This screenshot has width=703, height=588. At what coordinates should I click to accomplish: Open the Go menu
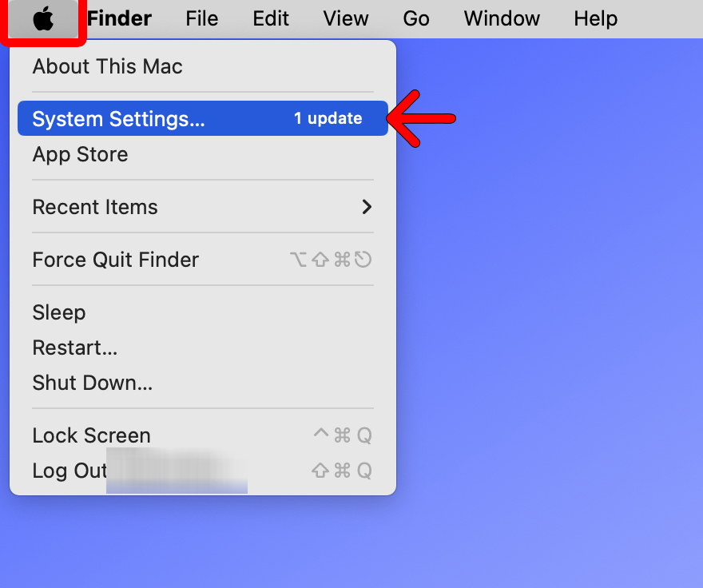[x=416, y=18]
